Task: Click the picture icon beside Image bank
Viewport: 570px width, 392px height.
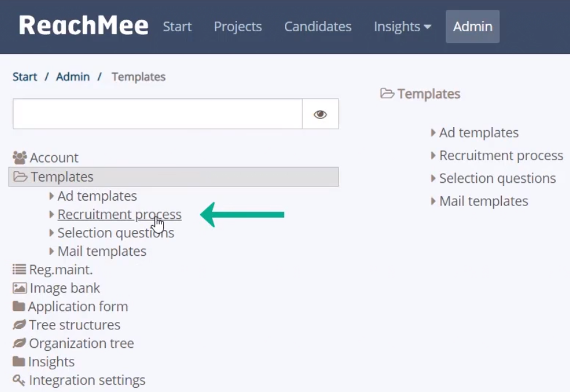Action: coord(20,288)
